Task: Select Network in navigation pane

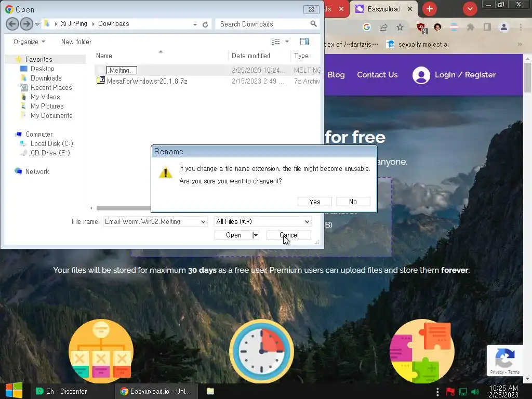Action: (37, 171)
